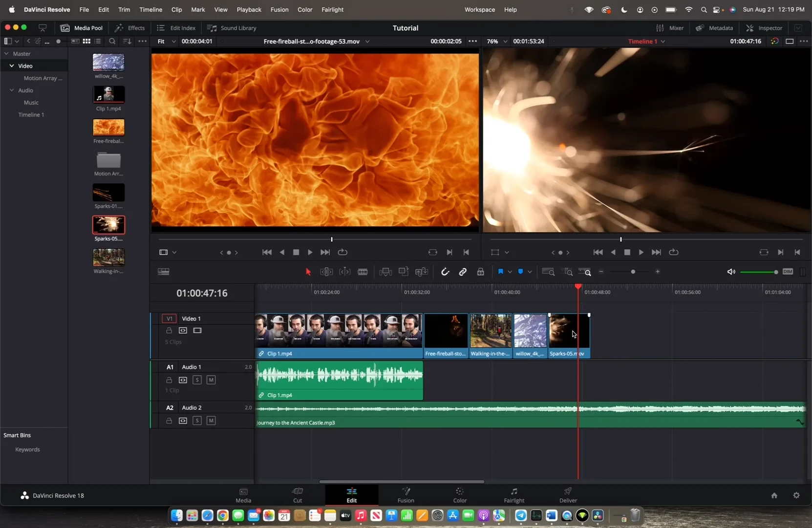812x528 pixels.
Task: Click the Edit Index button
Action: [x=175, y=28]
